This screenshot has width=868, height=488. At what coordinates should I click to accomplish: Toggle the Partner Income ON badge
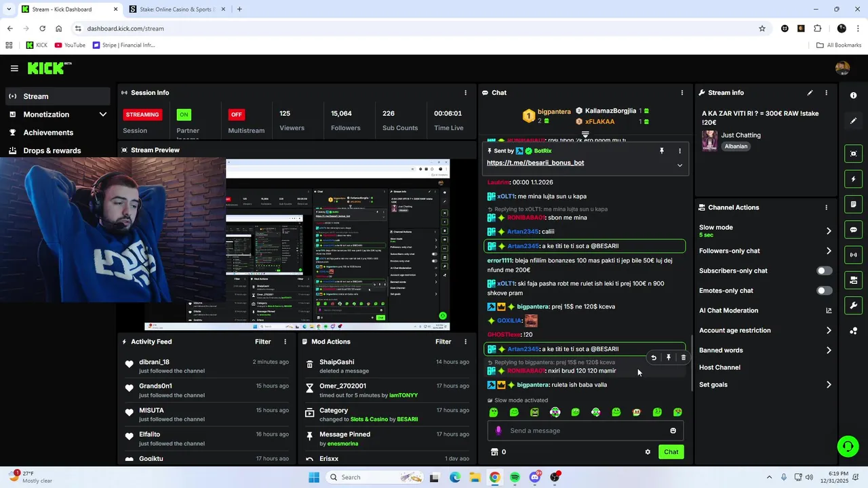coord(184,115)
